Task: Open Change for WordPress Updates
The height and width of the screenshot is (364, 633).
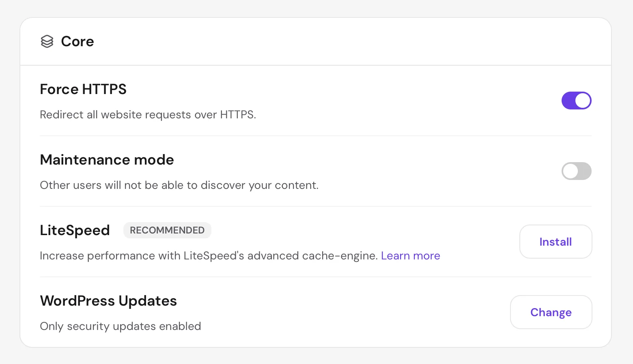Action: pyautogui.click(x=551, y=312)
